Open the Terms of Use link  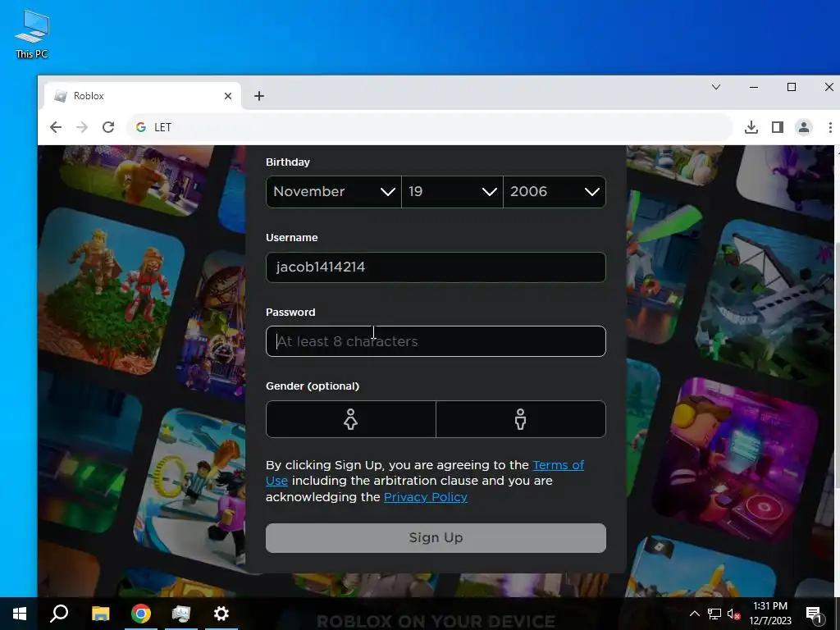point(558,465)
